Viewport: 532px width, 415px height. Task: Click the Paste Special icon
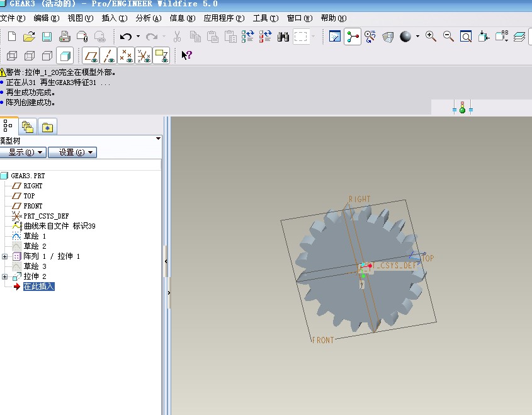pos(230,37)
